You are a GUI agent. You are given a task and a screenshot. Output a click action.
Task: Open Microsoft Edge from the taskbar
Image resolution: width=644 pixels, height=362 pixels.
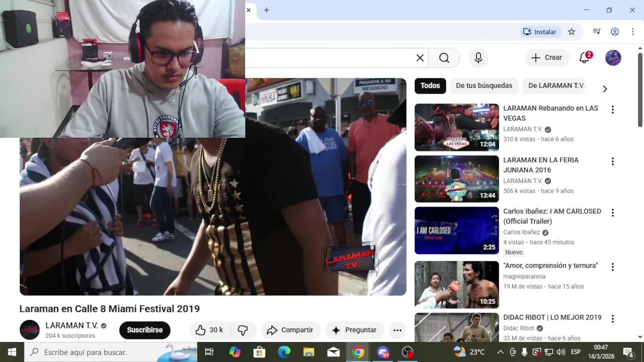click(284, 352)
